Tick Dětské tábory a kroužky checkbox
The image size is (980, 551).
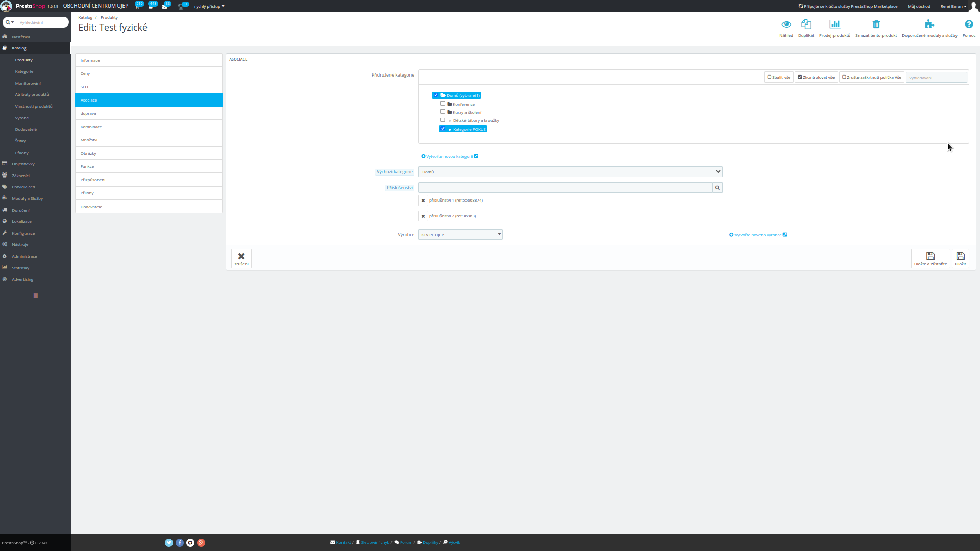click(x=443, y=120)
